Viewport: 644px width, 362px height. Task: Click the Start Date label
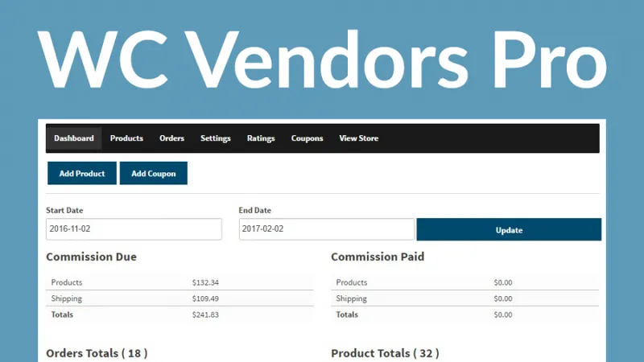(x=64, y=210)
